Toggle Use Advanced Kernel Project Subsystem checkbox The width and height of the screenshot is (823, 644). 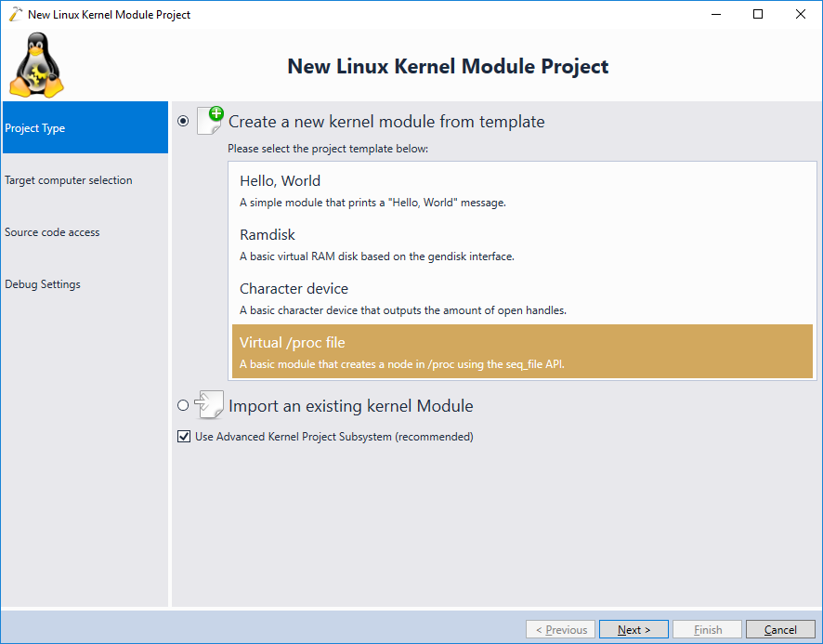pyautogui.click(x=184, y=437)
